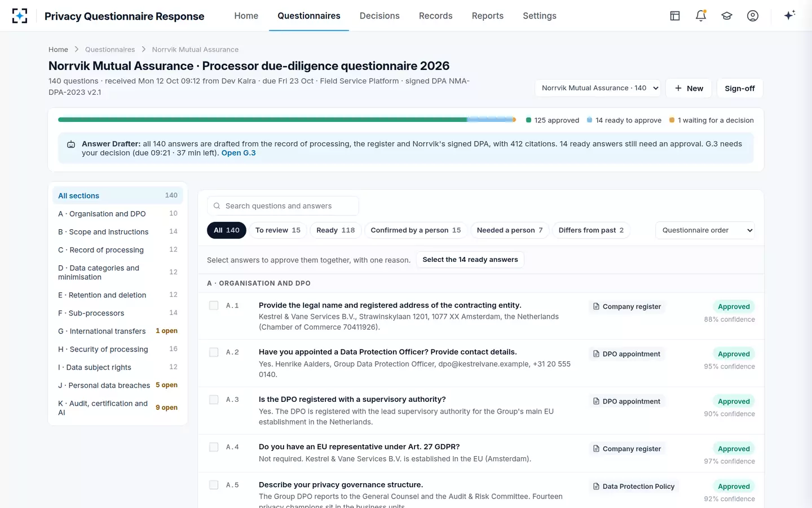The image size is (812, 508).
Task: Click the document icon in A.3 DPO appointment
Action: (596, 401)
